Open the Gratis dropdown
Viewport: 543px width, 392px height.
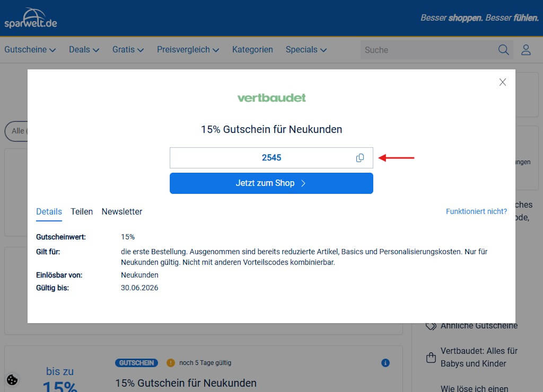click(x=128, y=50)
